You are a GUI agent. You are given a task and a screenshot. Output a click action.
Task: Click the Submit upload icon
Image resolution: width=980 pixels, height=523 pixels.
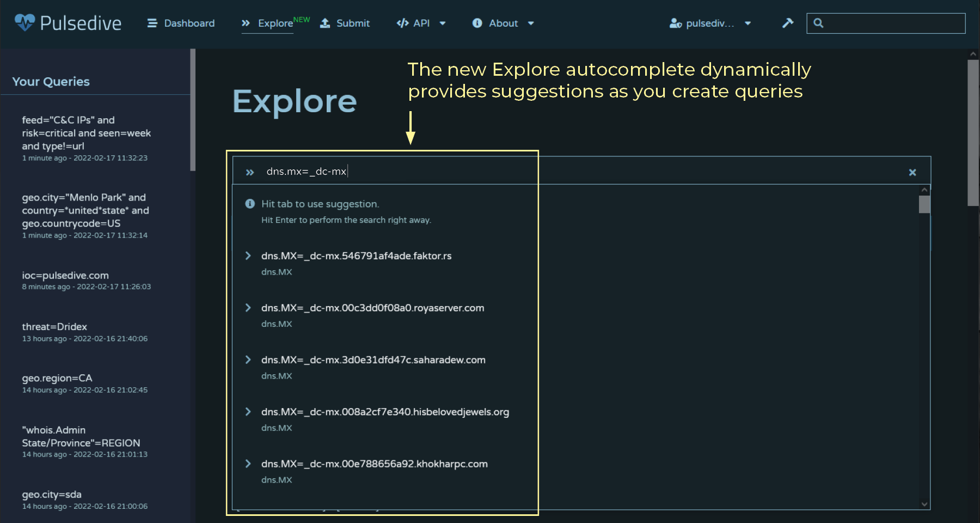(x=325, y=23)
